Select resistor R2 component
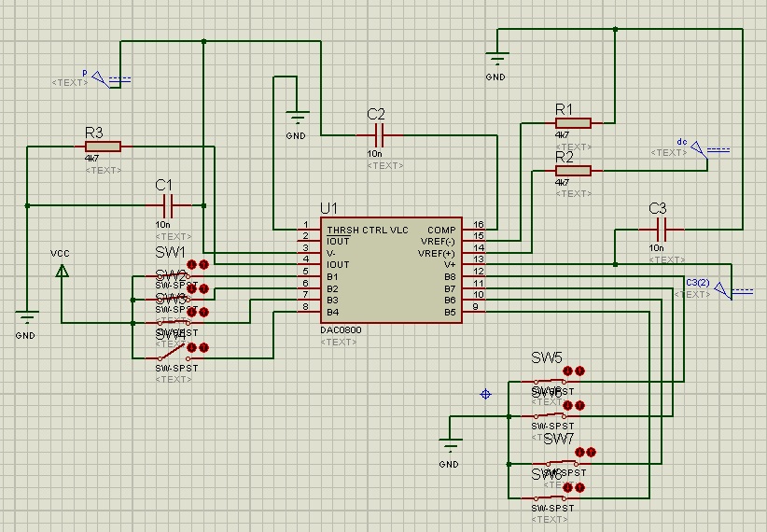 [573, 170]
